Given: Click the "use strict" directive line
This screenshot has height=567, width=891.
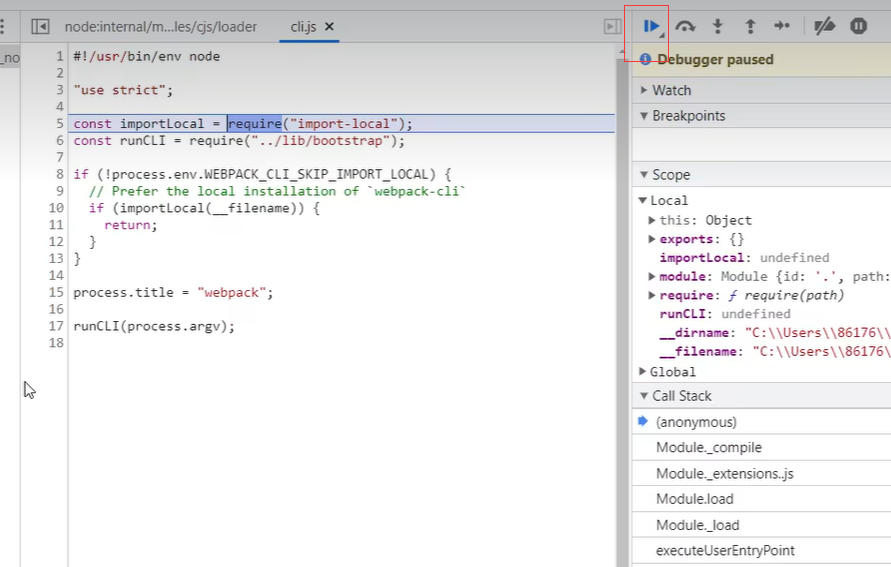Looking at the screenshot, I should coord(123,90).
